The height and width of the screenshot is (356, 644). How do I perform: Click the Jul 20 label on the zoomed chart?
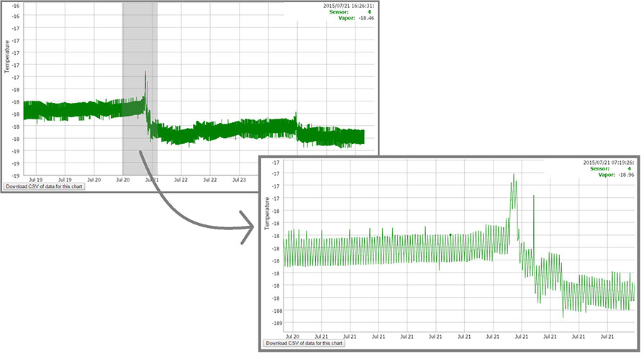pyautogui.click(x=293, y=336)
